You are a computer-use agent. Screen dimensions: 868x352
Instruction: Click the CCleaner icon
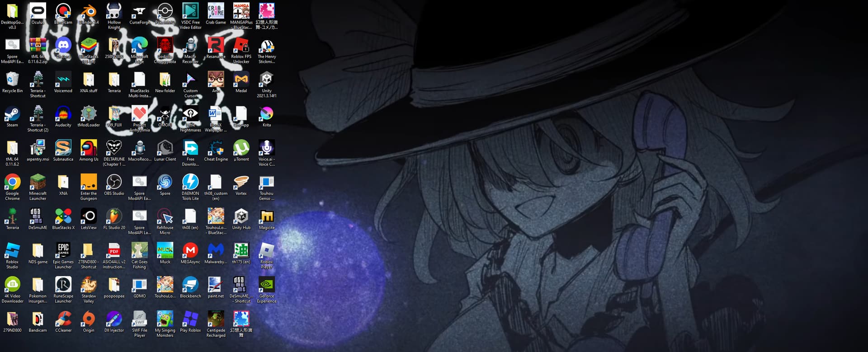click(63, 319)
